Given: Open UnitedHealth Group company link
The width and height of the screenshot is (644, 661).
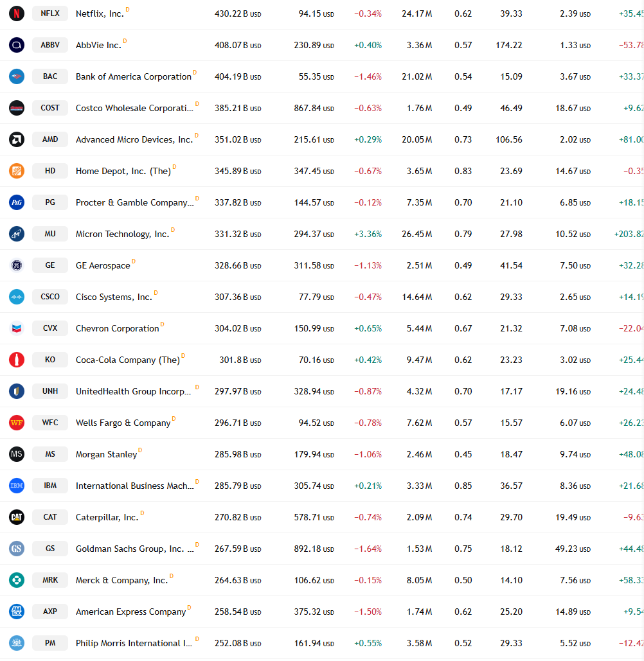Looking at the screenshot, I should tap(133, 392).
